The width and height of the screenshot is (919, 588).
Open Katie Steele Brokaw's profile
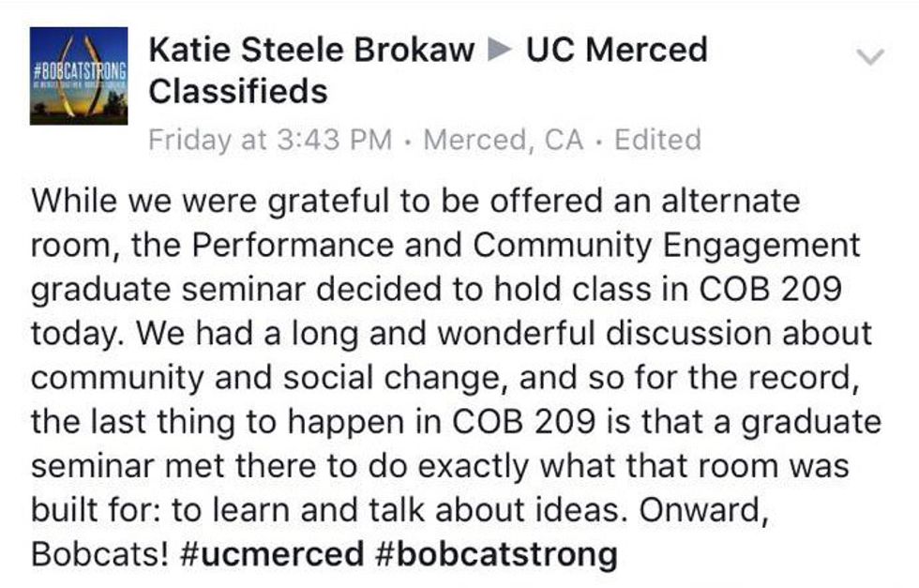pyautogui.click(x=311, y=49)
